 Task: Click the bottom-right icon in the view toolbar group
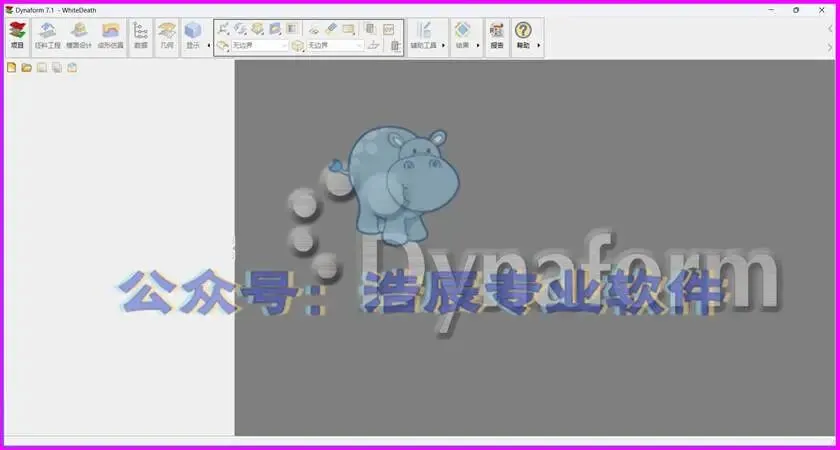[x=395, y=46]
